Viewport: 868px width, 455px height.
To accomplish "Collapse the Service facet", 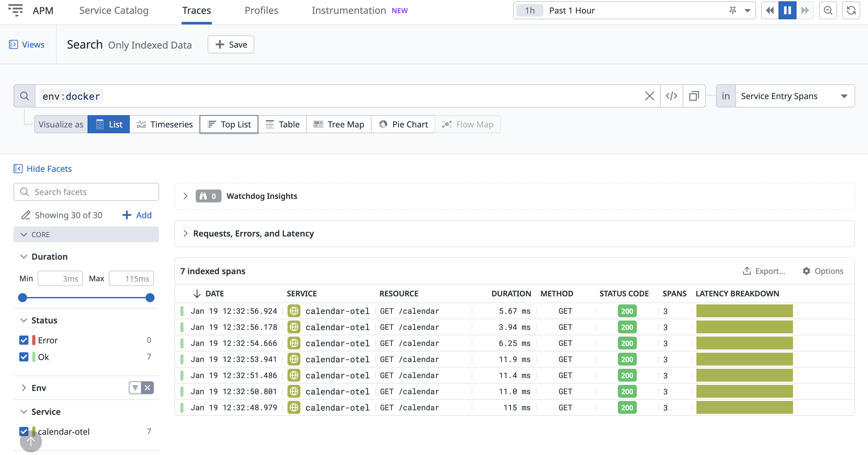I will 24,412.
